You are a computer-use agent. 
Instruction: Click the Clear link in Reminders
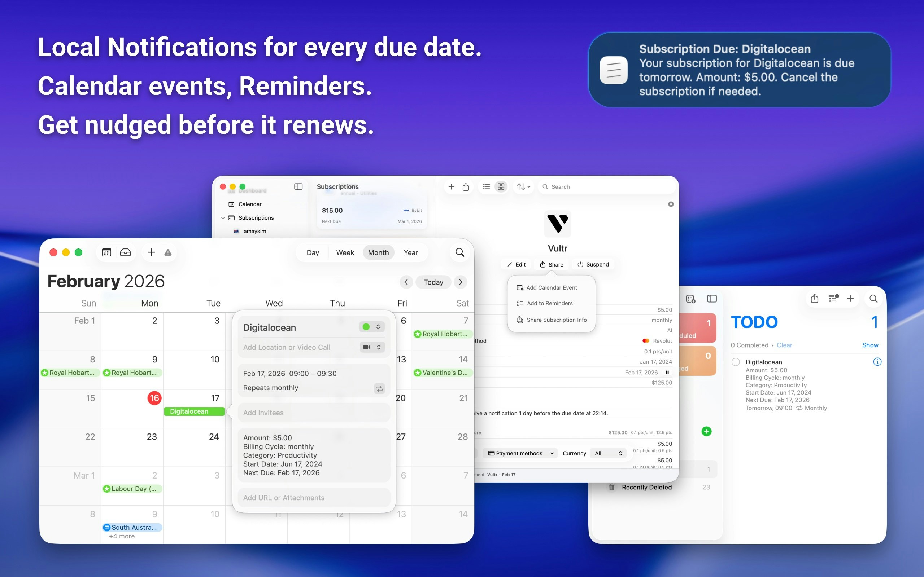[784, 345]
